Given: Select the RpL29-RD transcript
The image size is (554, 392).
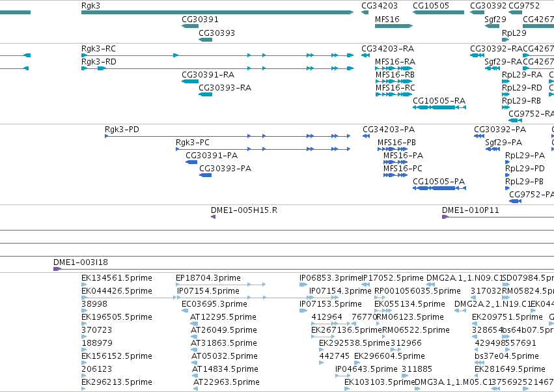Looking at the screenshot, I should point(506,94).
